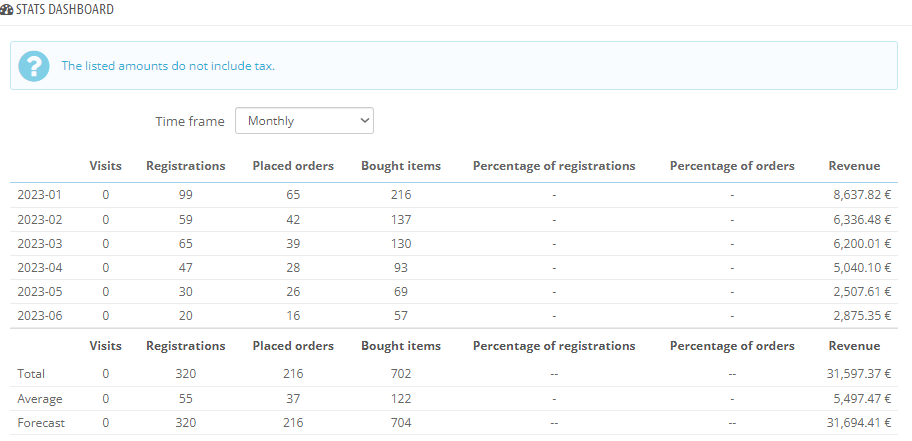
Task: Click the Total row label
Action: (x=31, y=373)
